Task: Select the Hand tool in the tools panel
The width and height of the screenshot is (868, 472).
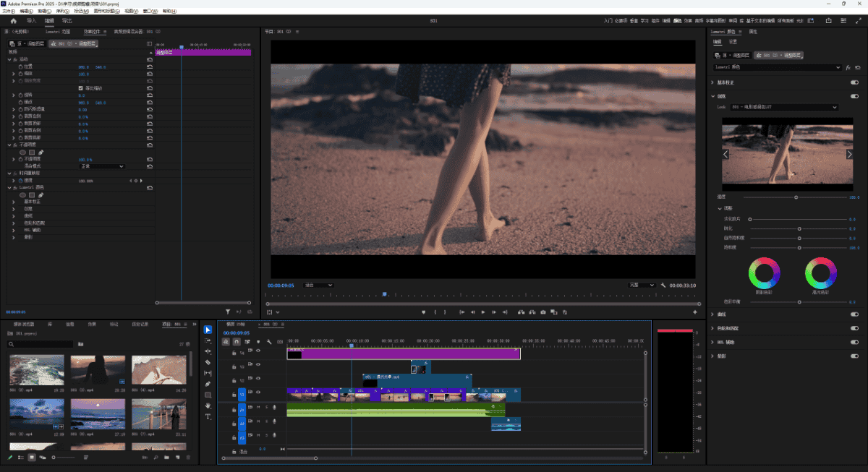Action: pos(208,406)
